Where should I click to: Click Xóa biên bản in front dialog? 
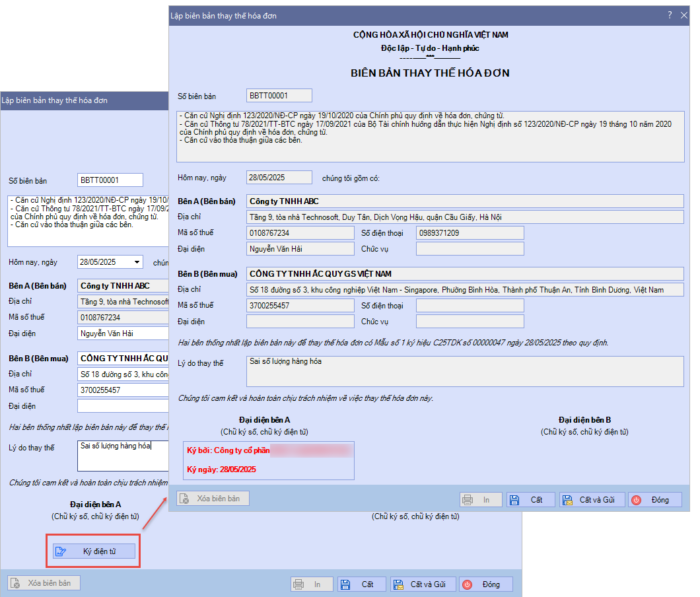tap(211, 498)
